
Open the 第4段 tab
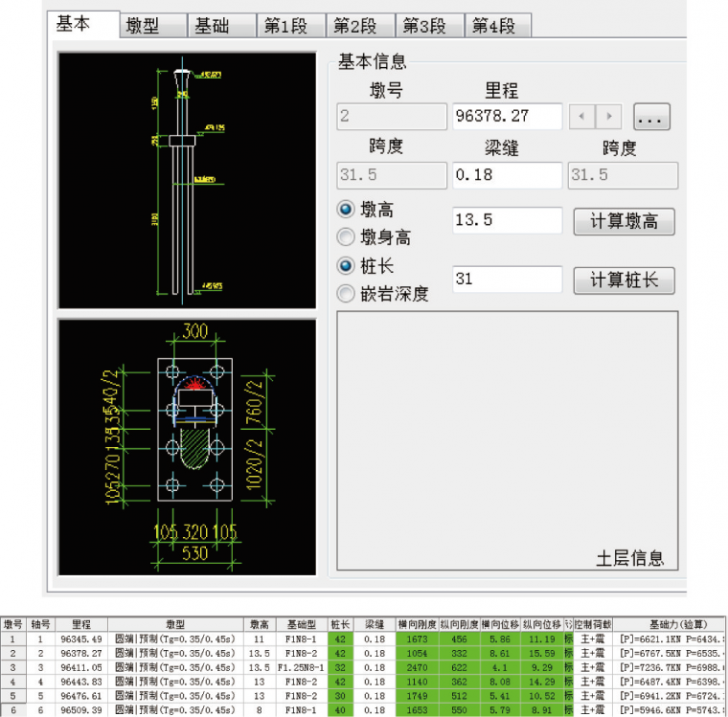tap(493, 26)
